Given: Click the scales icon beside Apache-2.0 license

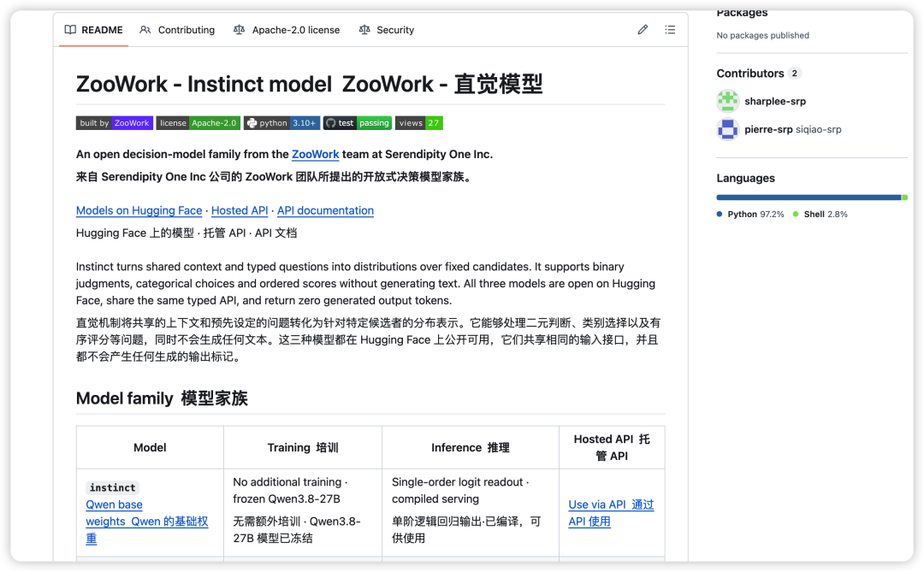Looking at the screenshot, I should pyautogui.click(x=239, y=29).
